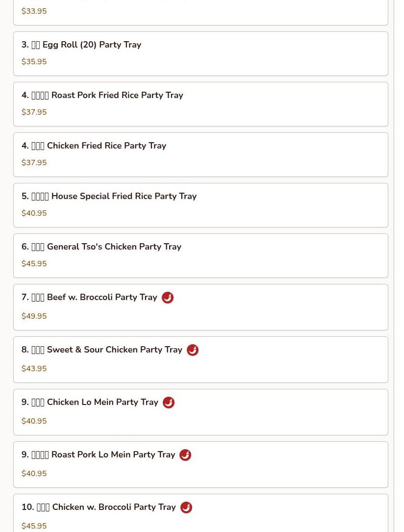The image size is (404, 532).
Task: Select Roast Pork Fried Rice Party Tray
Action: 201,104
